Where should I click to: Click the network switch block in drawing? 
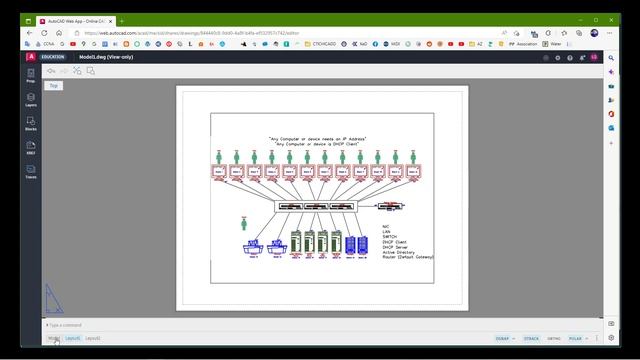tap(316, 206)
